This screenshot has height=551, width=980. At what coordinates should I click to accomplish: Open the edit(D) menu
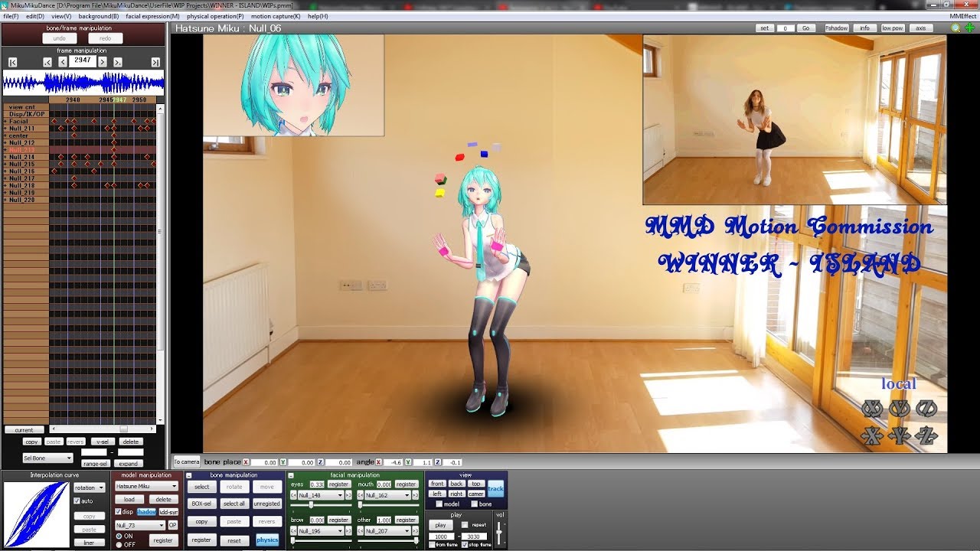[34, 15]
